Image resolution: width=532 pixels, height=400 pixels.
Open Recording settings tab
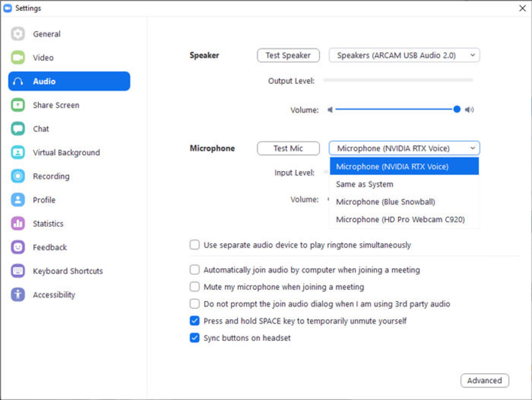[x=69, y=176]
